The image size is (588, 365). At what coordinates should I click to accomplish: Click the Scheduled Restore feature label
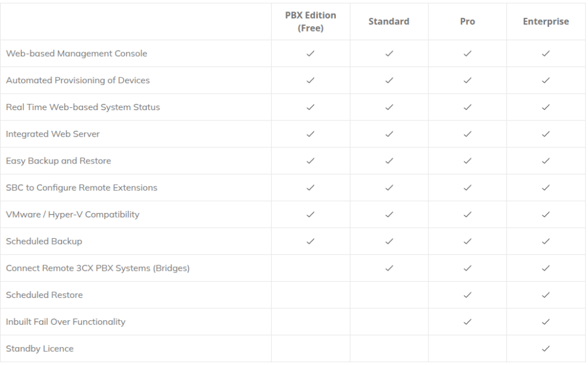(x=44, y=295)
